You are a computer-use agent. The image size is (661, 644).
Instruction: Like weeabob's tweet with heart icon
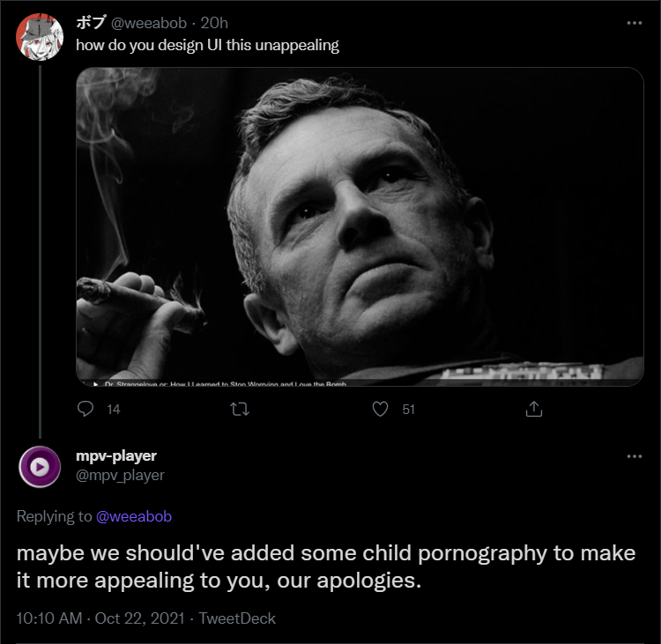380,409
